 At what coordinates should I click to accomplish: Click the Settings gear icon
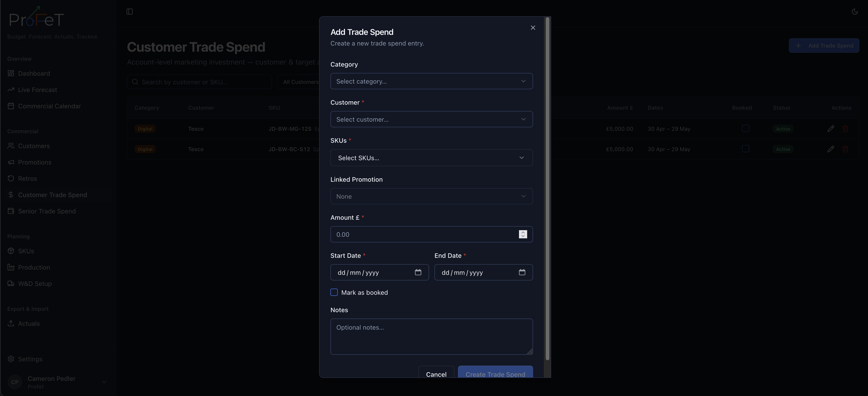point(11,359)
